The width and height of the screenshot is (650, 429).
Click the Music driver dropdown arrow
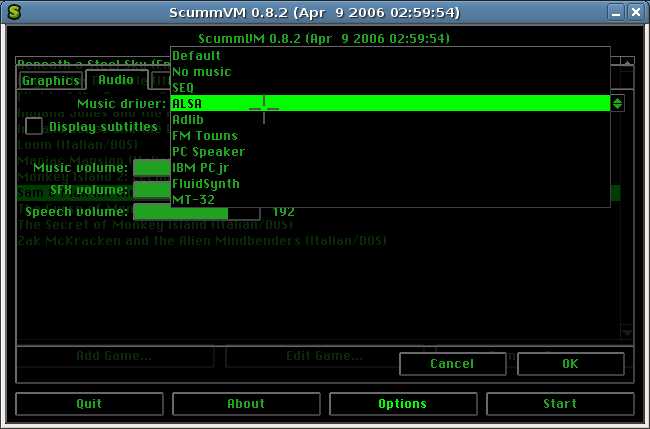coord(618,103)
